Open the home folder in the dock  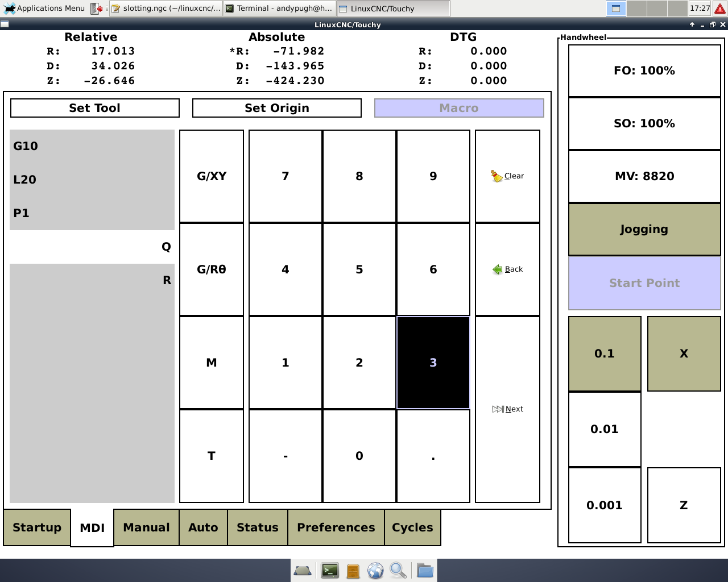pos(424,570)
